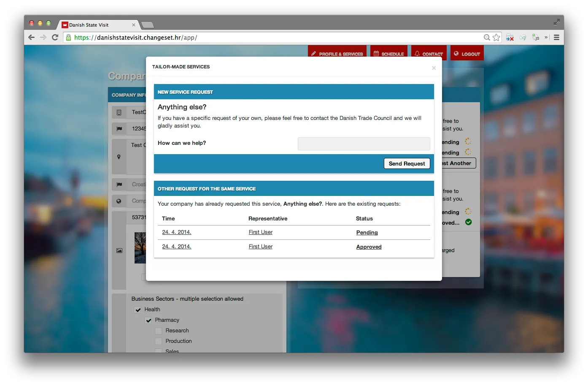Click the search magnifier in address bar

point(487,37)
